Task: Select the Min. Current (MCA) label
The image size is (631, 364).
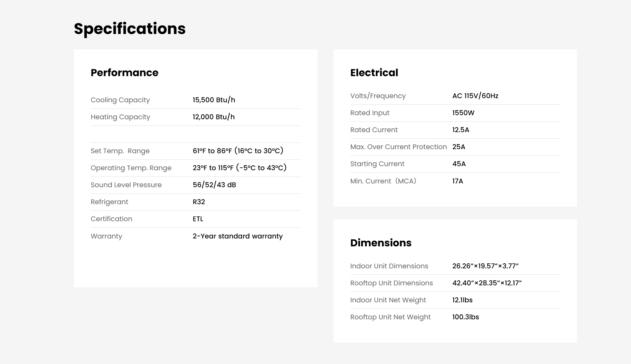Action: point(383,181)
